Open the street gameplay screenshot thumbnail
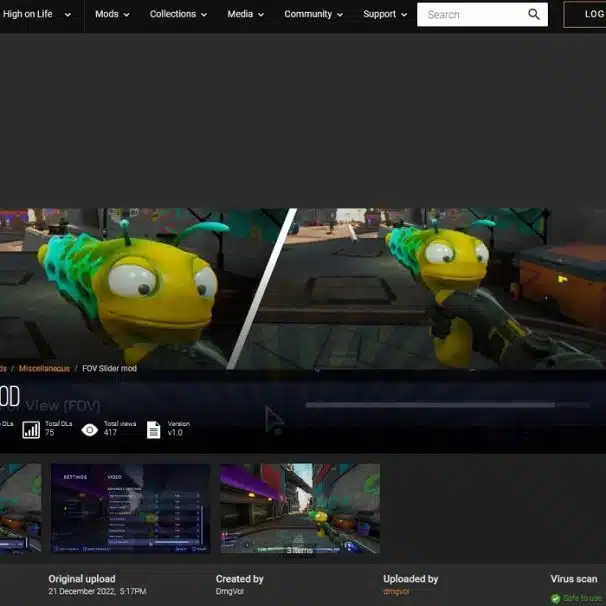606x606 pixels. (x=300, y=508)
